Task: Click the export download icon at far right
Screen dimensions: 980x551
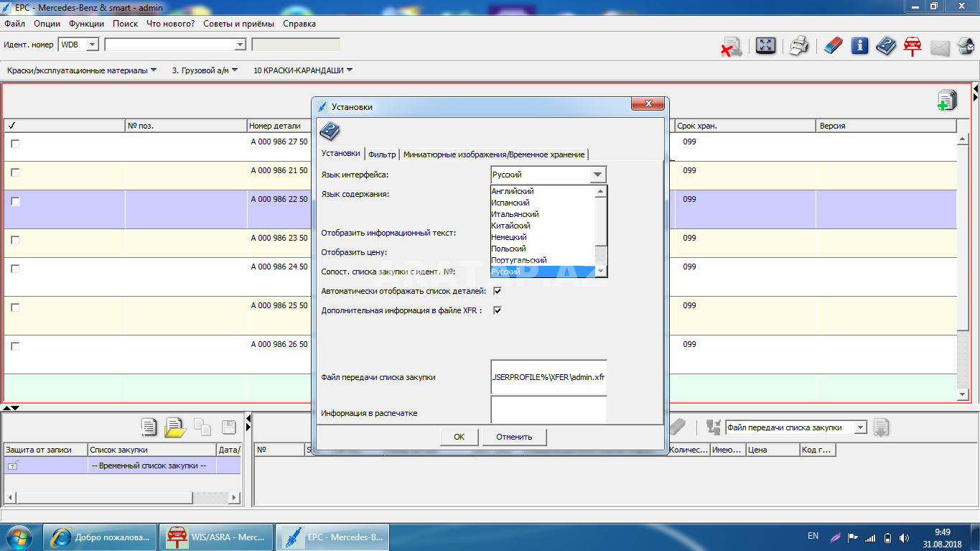Action: [882, 427]
